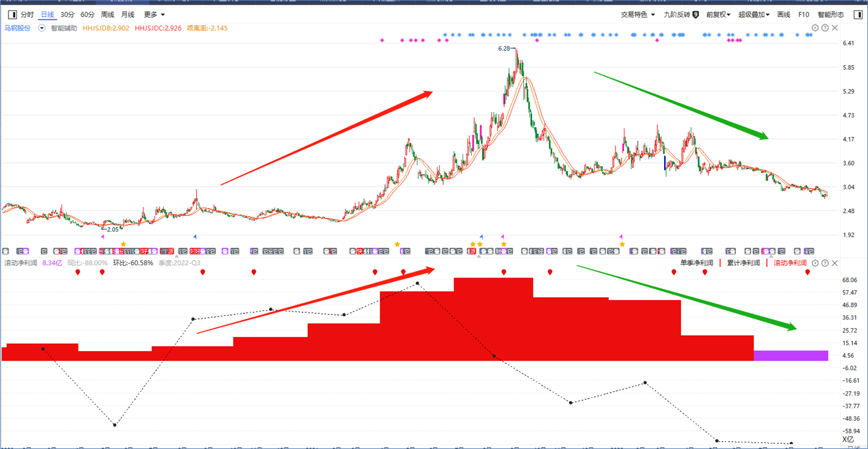Open settings hexagon icon in 滚动净利润 panel

[x=816, y=263]
